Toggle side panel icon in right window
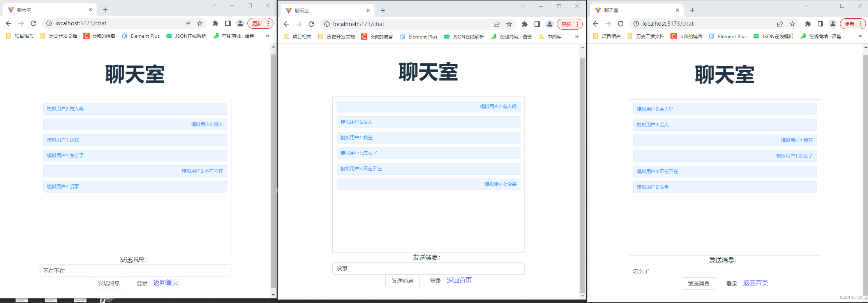 820,24
